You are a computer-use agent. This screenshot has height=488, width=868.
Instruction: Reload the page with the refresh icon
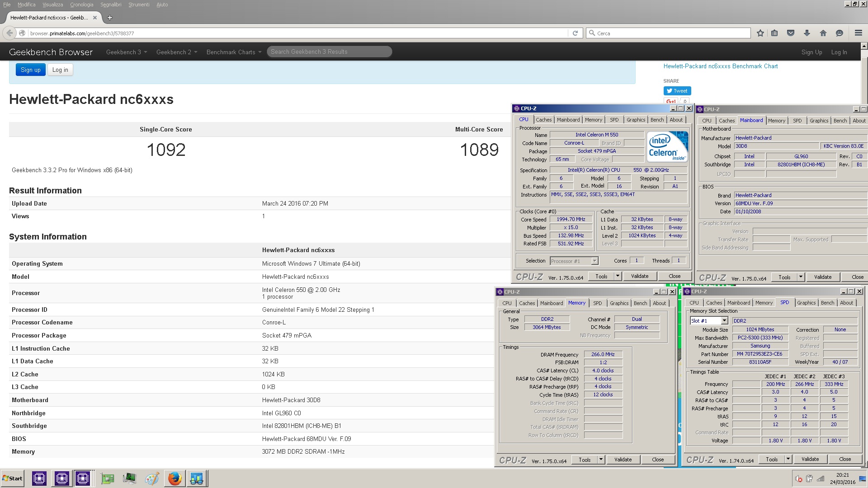(575, 33)
